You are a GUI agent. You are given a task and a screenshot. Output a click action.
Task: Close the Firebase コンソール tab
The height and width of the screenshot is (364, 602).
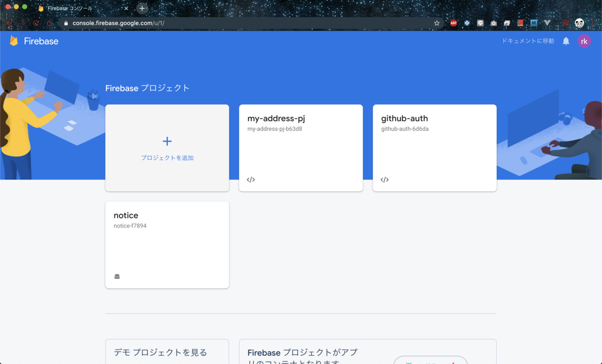click(126, 9)
